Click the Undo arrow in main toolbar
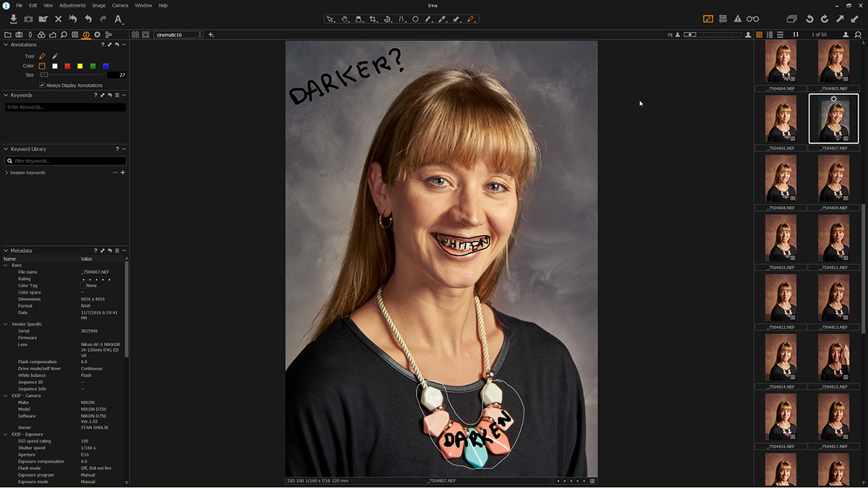Viewport: 868px width, 488px height. [88, 19]
